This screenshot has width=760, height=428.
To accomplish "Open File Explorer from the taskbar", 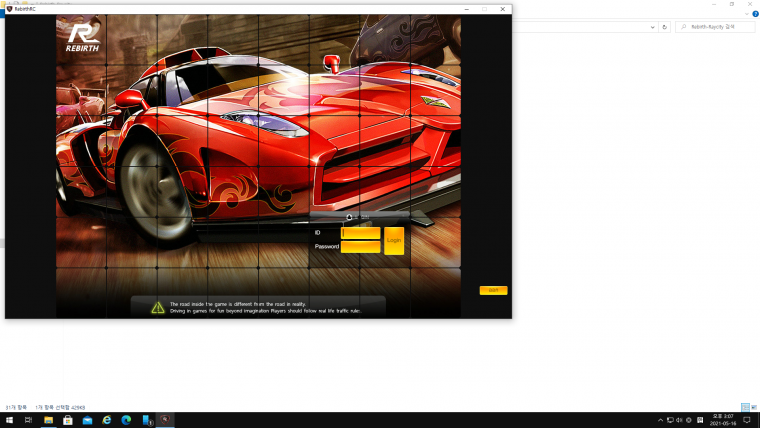I will pos(48,420).
